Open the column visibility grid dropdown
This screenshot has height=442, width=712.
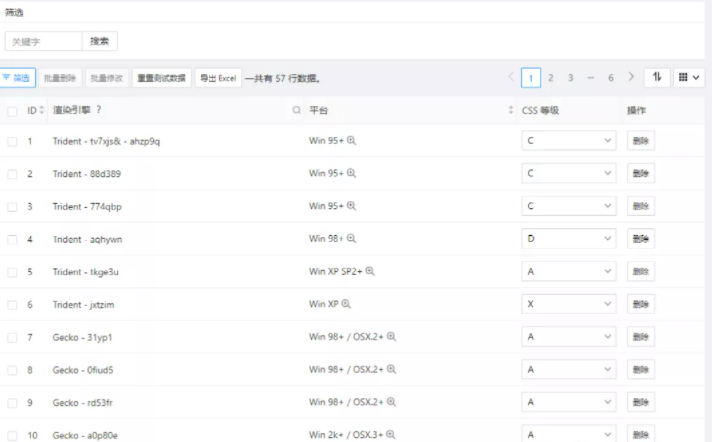click(689, 77)
